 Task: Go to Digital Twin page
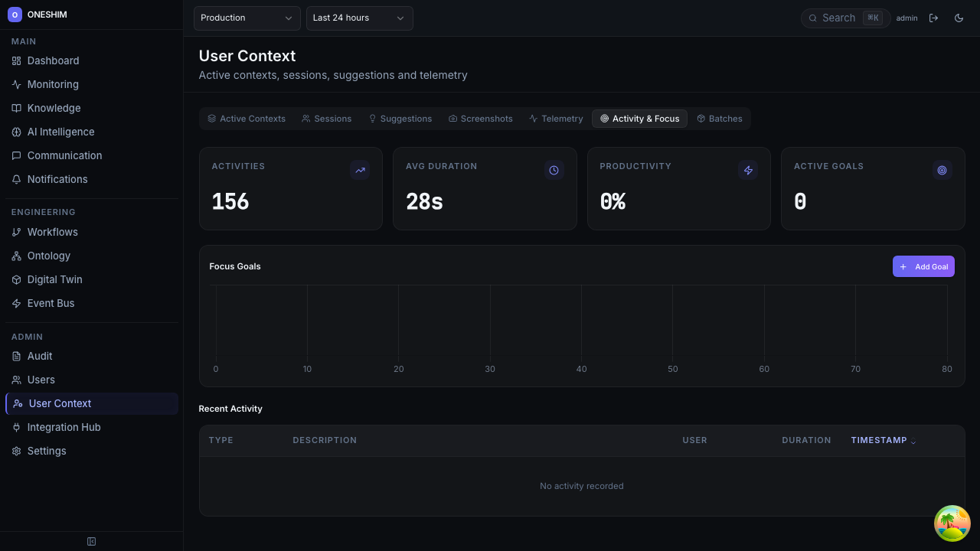point(54,280)
